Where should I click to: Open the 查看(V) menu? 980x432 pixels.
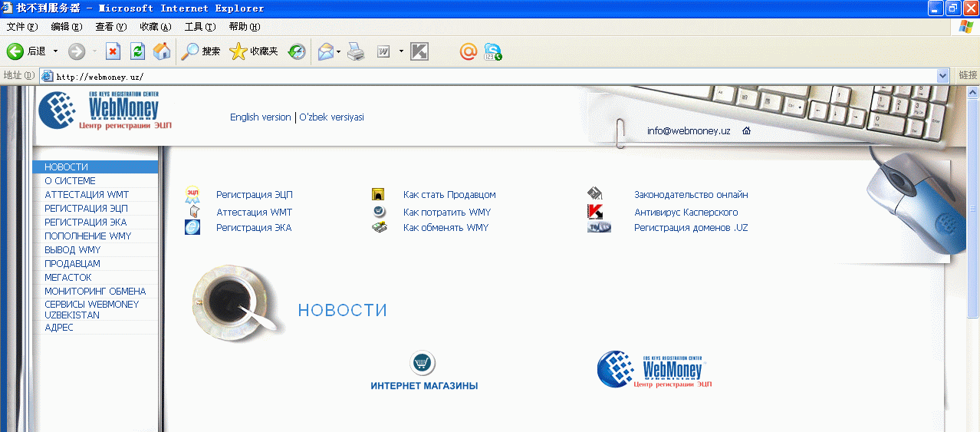coord(110,27)
